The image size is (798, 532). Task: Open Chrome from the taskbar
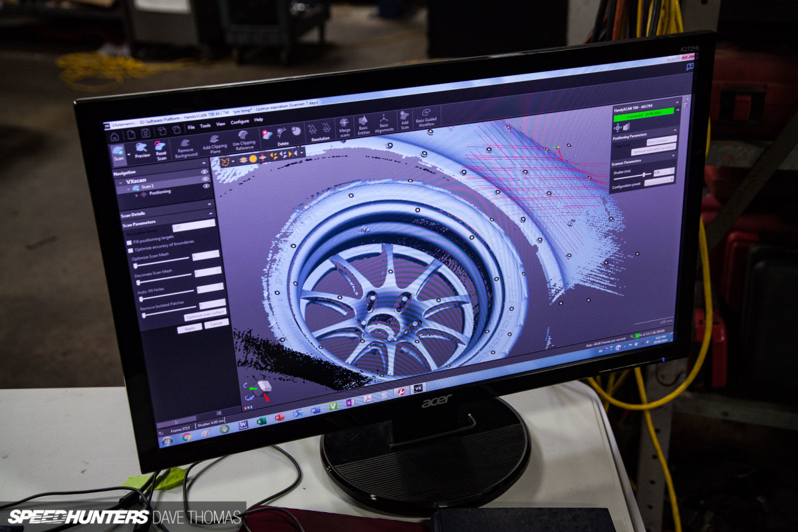click(x=187, y=437)
